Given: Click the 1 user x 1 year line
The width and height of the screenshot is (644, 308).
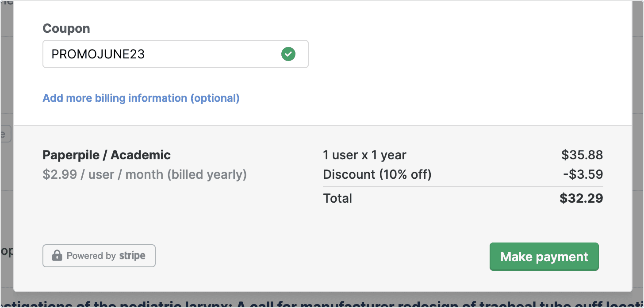Looking at the screenshot, I should 364,155.
